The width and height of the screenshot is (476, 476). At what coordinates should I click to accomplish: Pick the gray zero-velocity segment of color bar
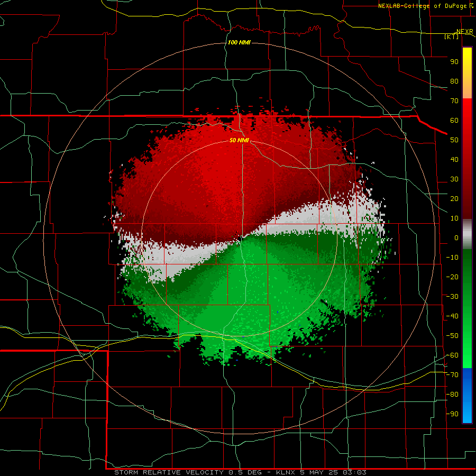[467, 234]
